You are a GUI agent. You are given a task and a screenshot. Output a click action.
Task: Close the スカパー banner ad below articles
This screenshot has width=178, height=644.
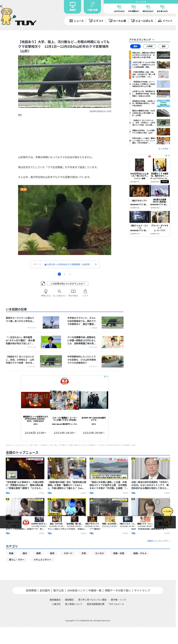point(107,377)
